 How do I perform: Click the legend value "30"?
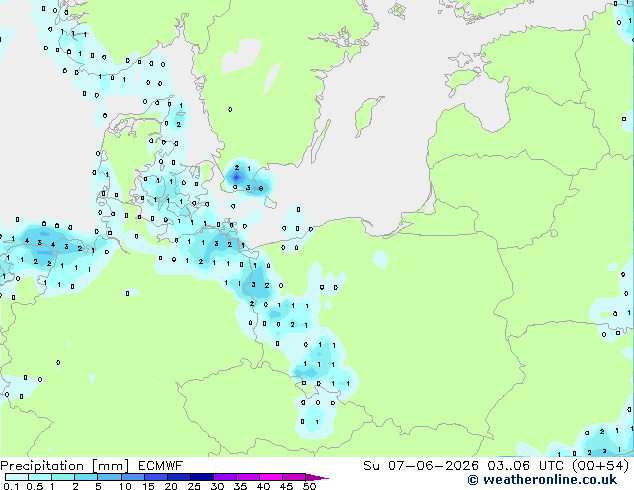coord(217,486)
